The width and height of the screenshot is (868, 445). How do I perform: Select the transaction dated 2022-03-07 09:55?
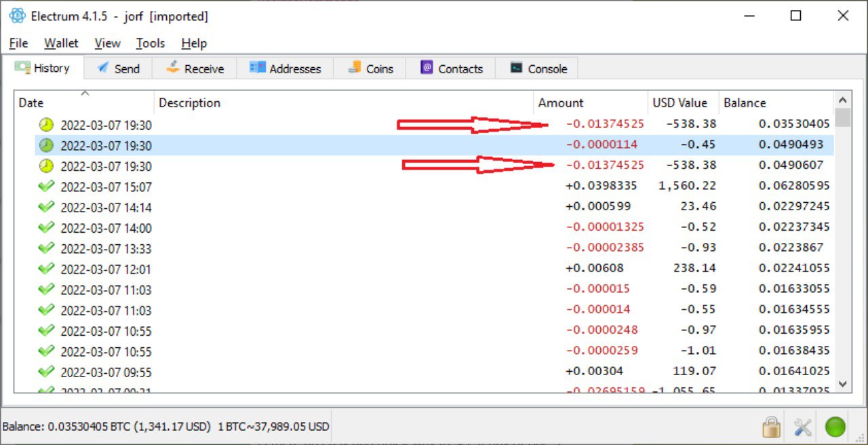434,372
